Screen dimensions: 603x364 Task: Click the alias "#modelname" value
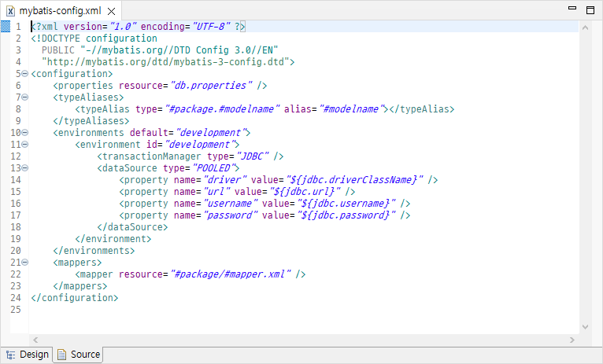tap(351, 109)
